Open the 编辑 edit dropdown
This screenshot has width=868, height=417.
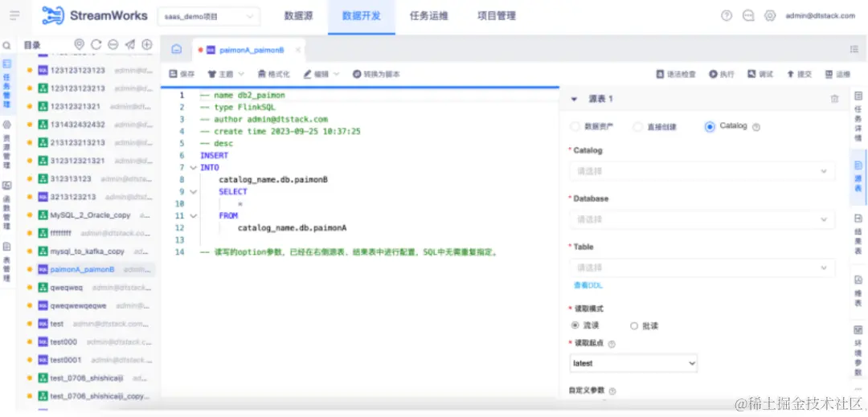point(321,74)
